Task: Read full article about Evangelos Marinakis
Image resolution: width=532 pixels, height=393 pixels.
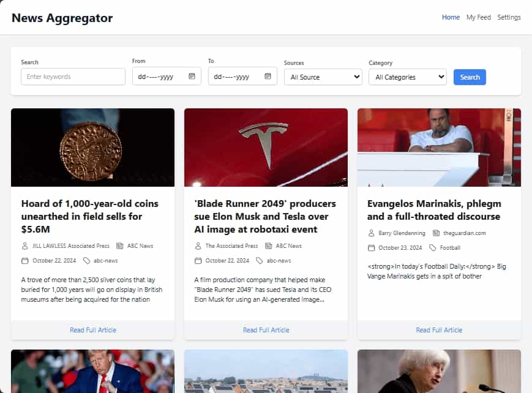Action: click(x=439, y=330)
